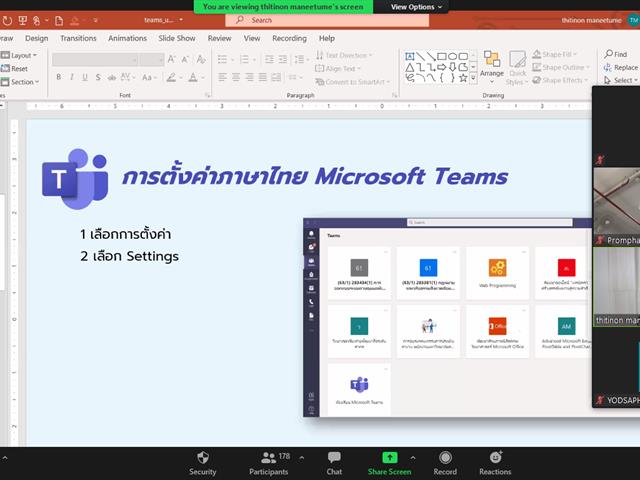Open Zoom View Options dropdown
640x480 pixels.
pyautogui.click(x=416, y=7)
